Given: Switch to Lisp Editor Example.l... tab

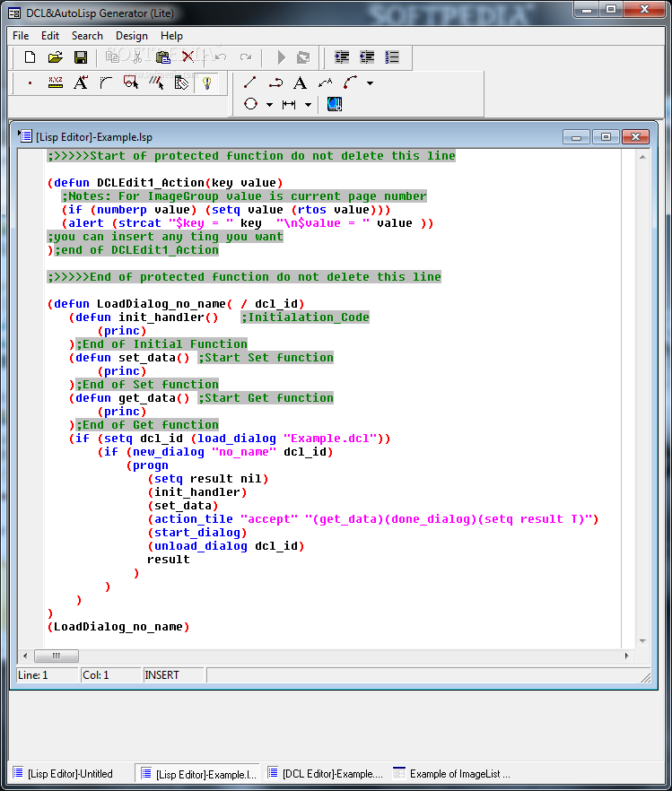Looking at the screenshot, I should (x=197, y=773).
